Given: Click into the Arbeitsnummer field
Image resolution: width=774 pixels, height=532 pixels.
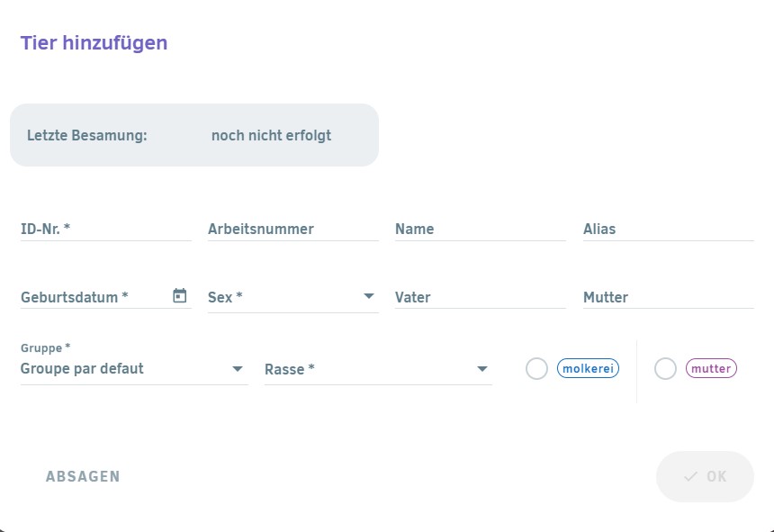Looking at the screenshot, I should pos(293,229).
